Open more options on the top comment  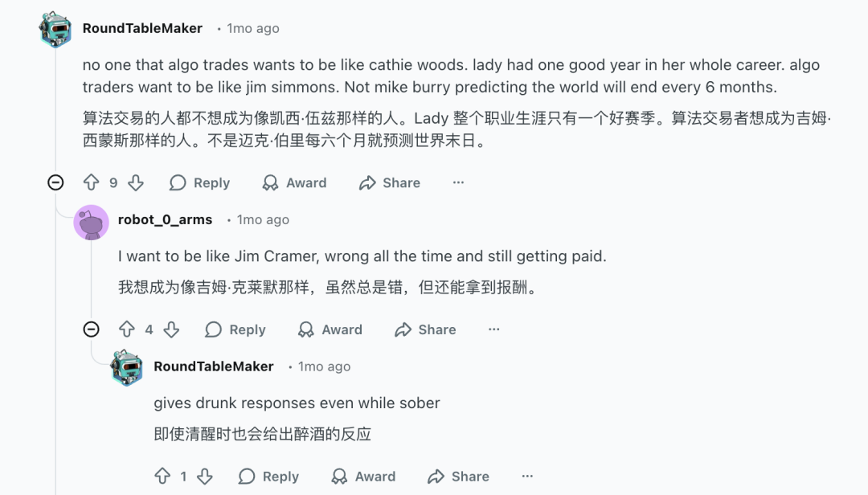458,183
